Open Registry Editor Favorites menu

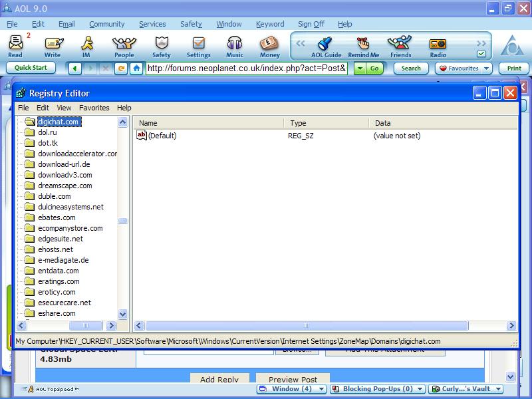coord(94,108)
